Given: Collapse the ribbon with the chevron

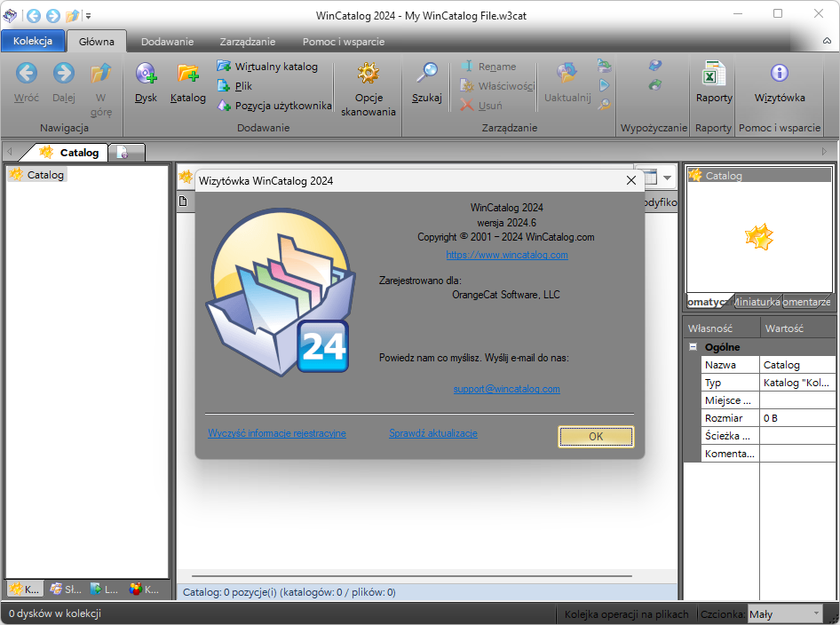Looking at the screenshot, I should tap(828, 41).
